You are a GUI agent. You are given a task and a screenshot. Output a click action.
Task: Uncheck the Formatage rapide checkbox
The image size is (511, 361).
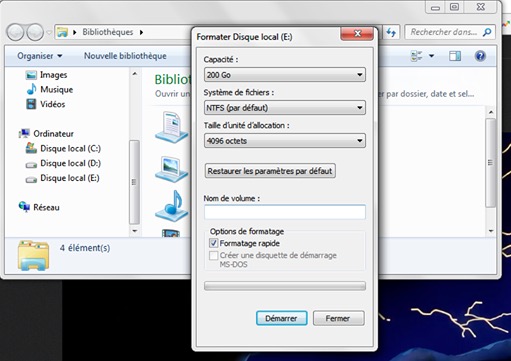[213, 243]
